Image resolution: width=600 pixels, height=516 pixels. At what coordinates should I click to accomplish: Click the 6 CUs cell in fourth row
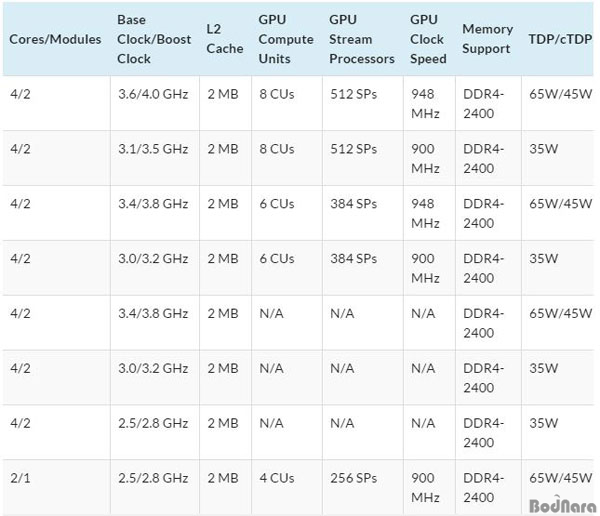pos(276,258)
